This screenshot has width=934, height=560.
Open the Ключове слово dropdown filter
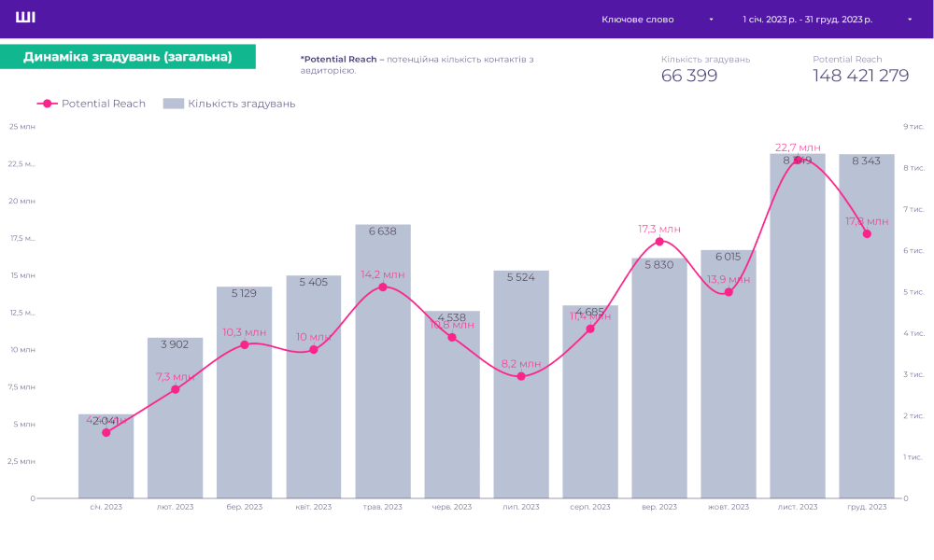[657, 20]
